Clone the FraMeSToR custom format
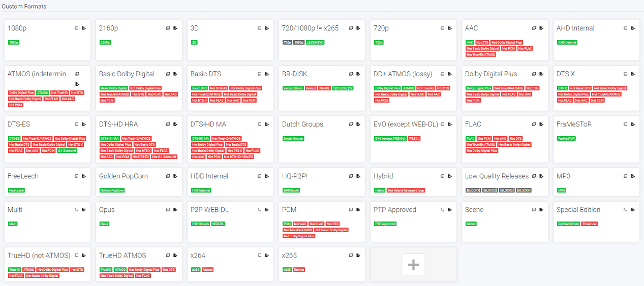The width and height of the screenshot is (644, 286). tap(625, 124)
